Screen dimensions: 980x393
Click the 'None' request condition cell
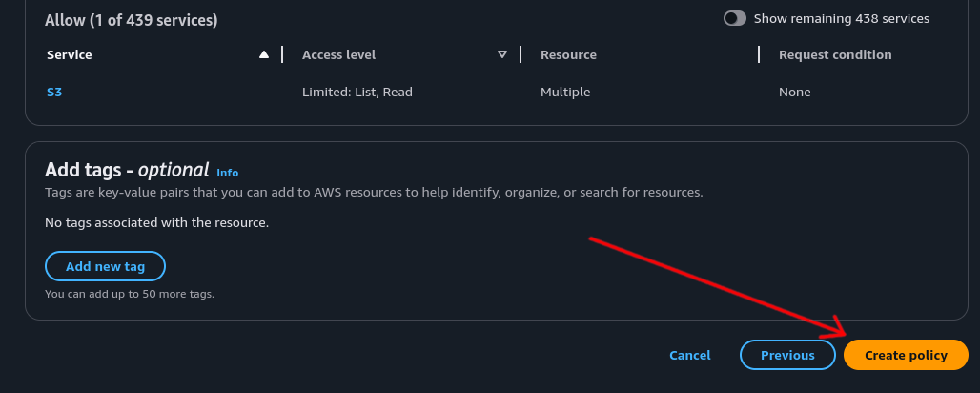pyautogui.click(x=794, y=93)
